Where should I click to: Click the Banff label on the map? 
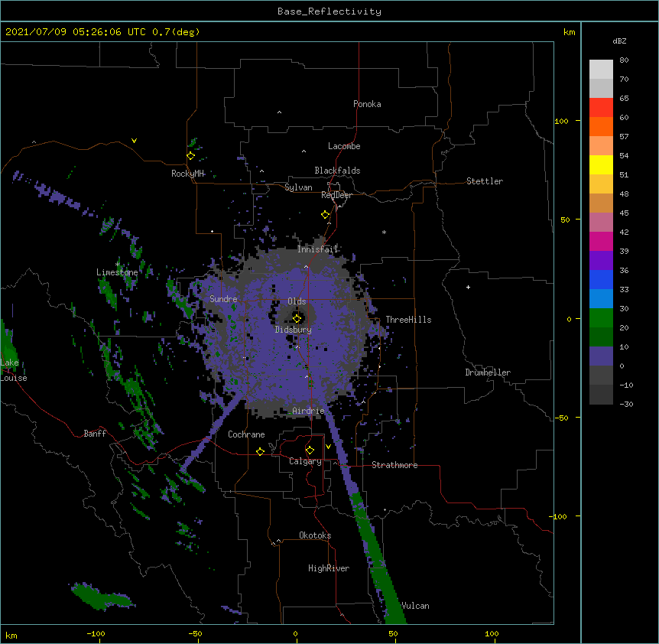[95, 434]
